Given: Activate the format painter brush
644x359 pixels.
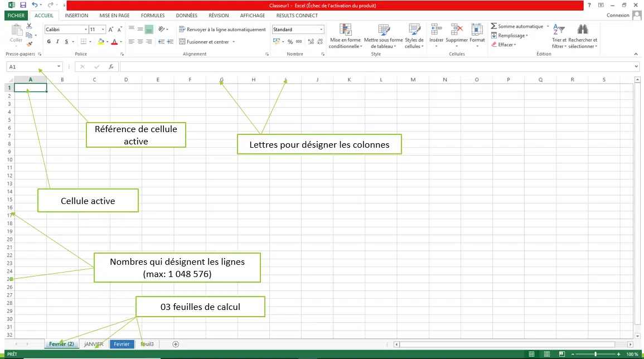Looking at the screenshot, I should [x=29, y=44].
